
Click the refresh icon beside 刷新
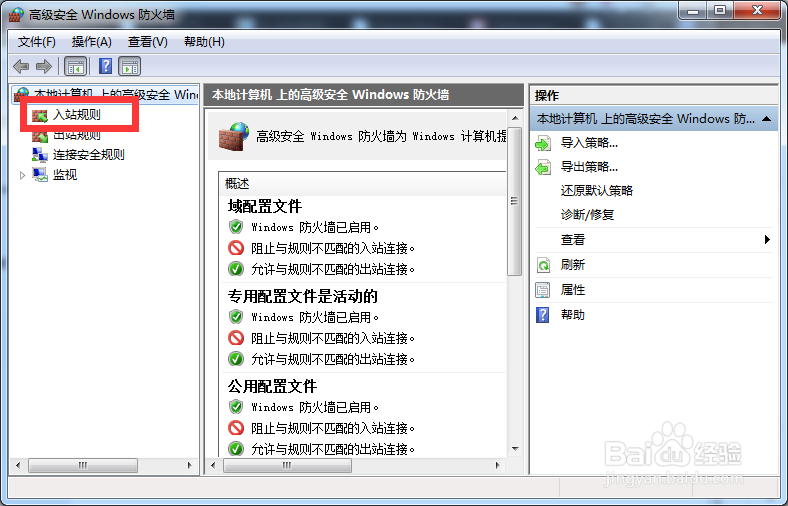point(543,265)
